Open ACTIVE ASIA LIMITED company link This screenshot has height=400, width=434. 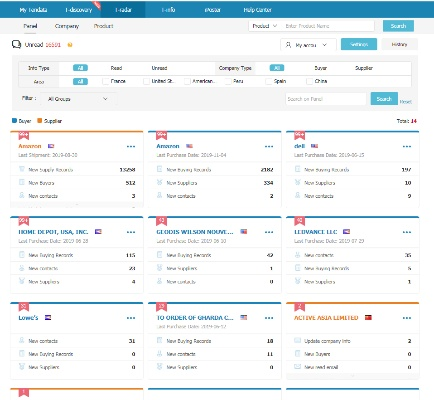click(326, 318)
